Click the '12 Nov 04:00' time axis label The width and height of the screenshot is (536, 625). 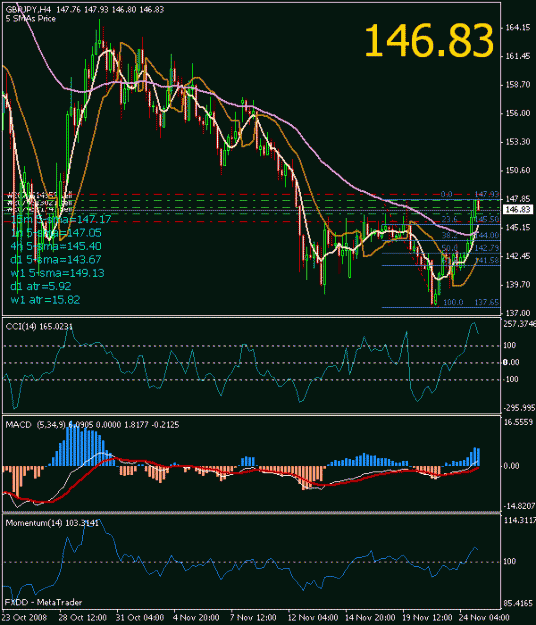[x=312, y=617]
